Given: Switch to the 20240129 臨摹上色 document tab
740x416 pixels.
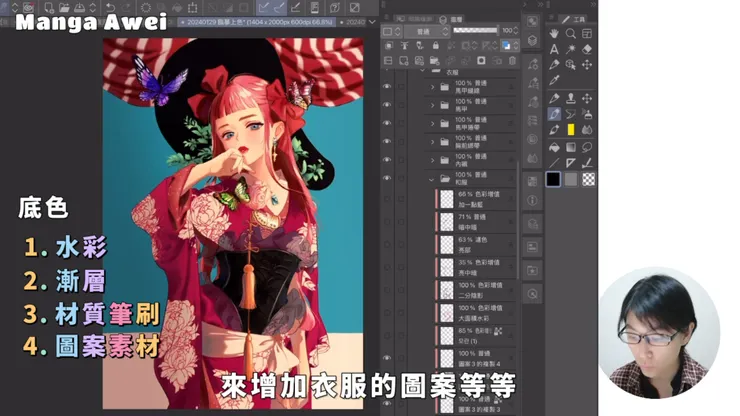Looking at the screenshot, I should coord(257,22).
